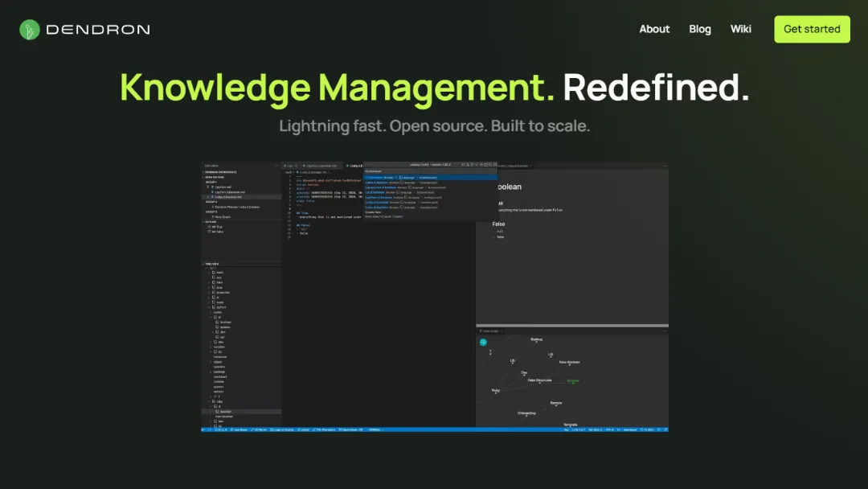Select the Onboarding graph node
This screenshot has height=489, width=868.
point(526,413)
